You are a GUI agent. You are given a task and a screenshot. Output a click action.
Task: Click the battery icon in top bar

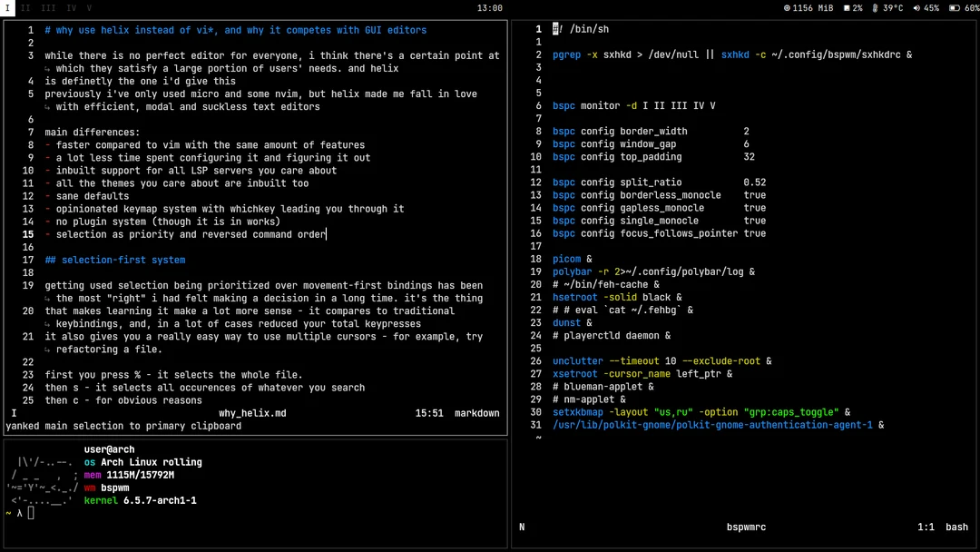point(954,8)
